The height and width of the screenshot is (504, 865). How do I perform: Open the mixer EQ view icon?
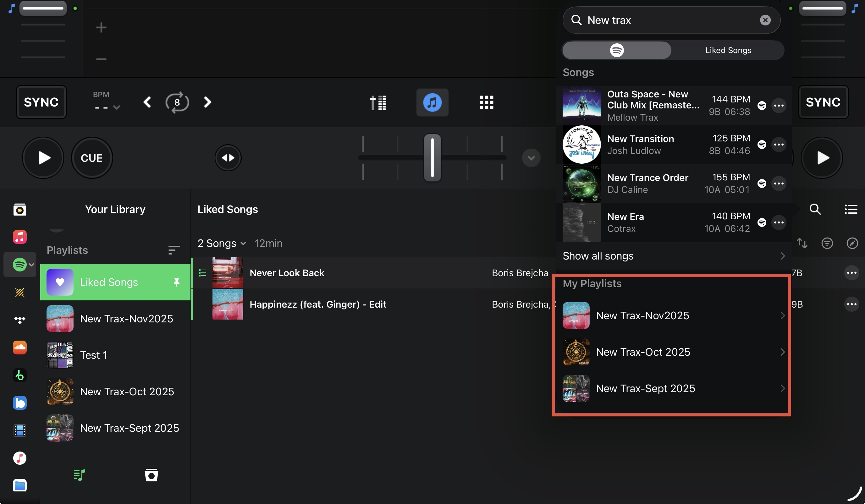point(378,102)
